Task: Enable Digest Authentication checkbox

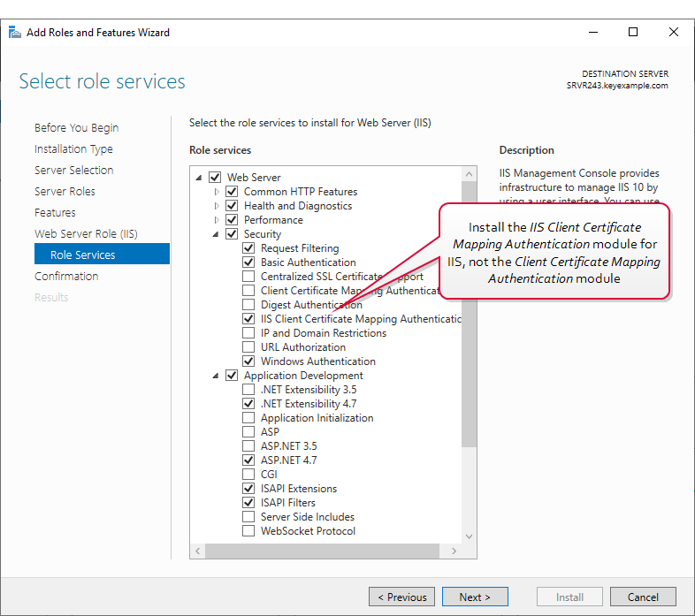Action: 248,305
